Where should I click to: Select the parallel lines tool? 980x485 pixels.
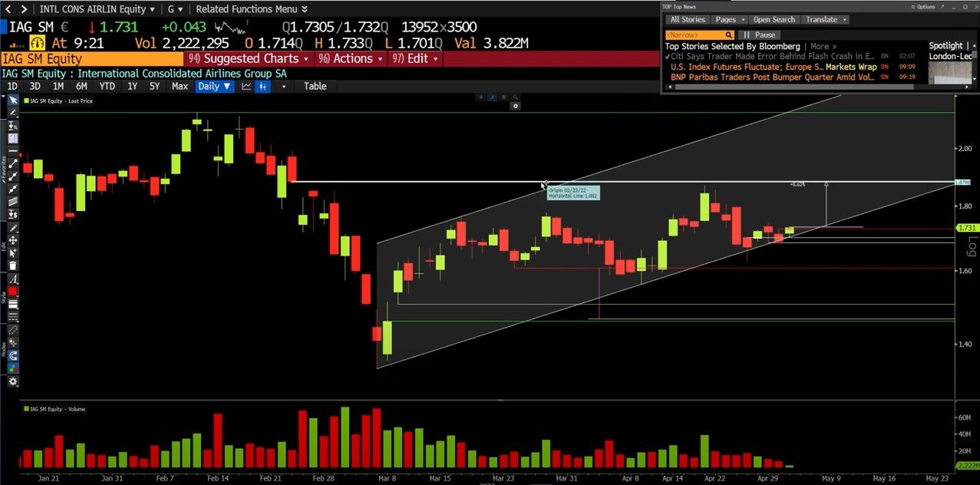tap(13, 201)
